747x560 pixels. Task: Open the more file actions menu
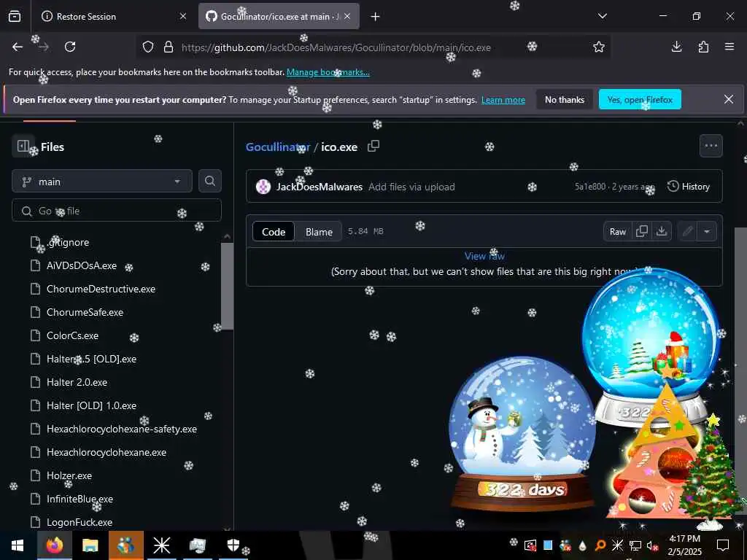[x=711, y=146]
